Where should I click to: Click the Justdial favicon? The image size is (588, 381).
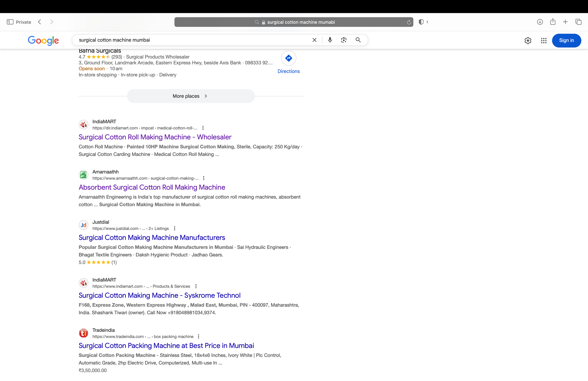[x=83, y=225]
